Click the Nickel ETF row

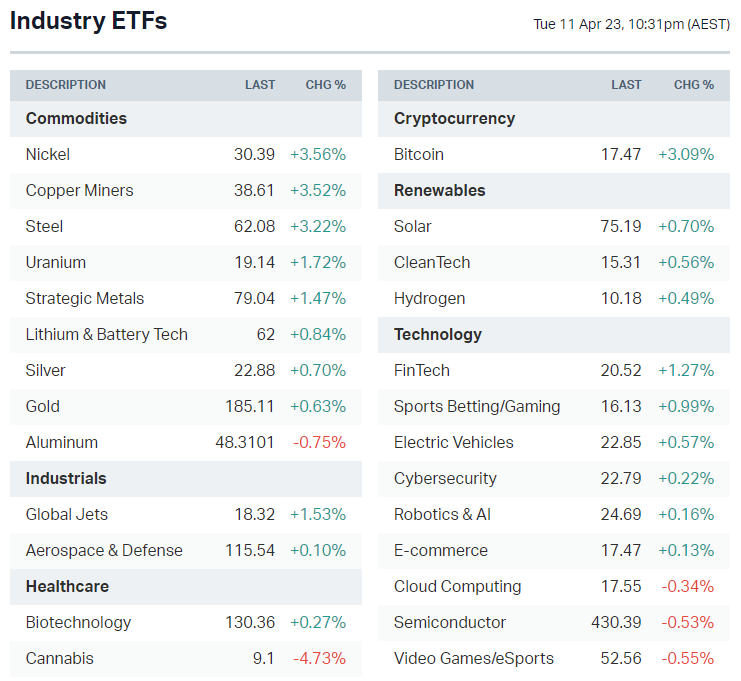pyautogui.click(x=48, y=154)
